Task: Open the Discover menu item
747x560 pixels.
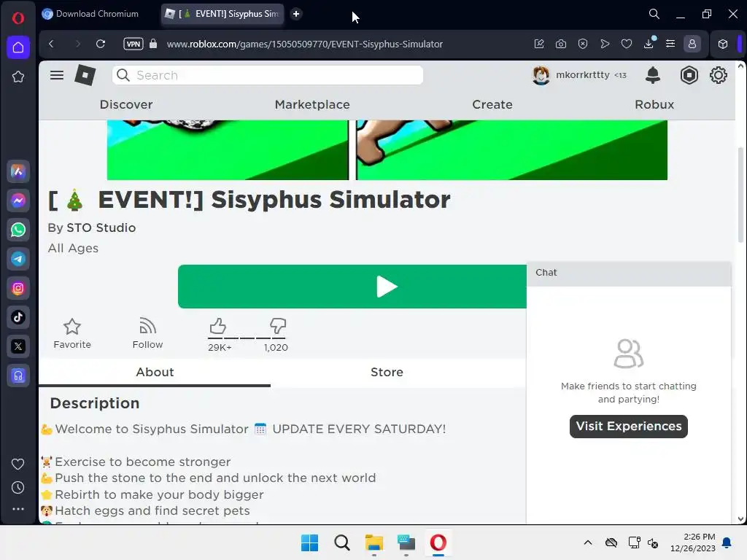Action: pos(126,104)
